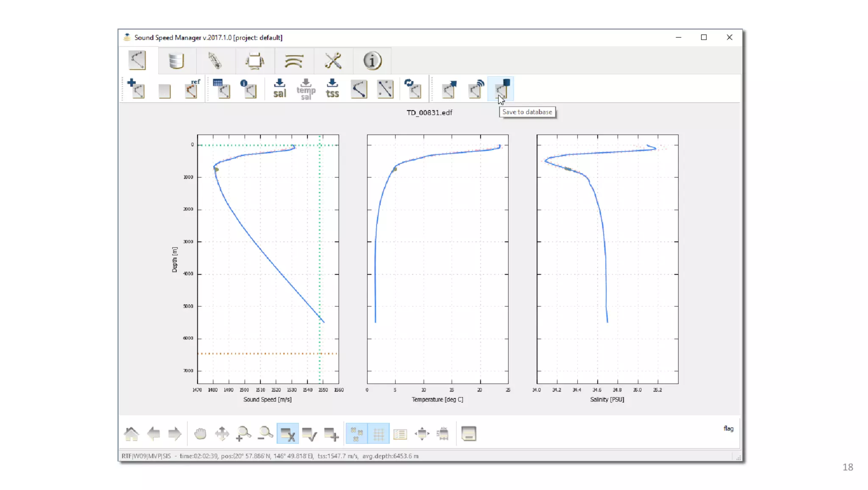The height and width of the screenshot is (490, 868).
Task: Click the reference cast 'ref' icon
Action: pyautogui.click(x=192, y=89)
